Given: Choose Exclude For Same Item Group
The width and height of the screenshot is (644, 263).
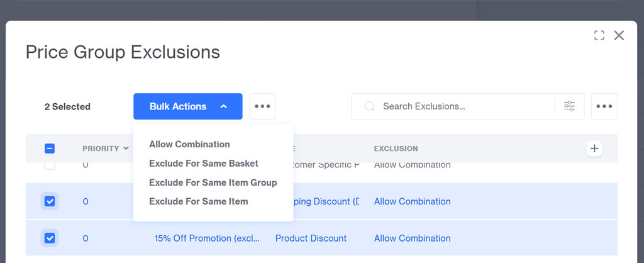Looking at the screenshot, I should (x=213, y=182).
